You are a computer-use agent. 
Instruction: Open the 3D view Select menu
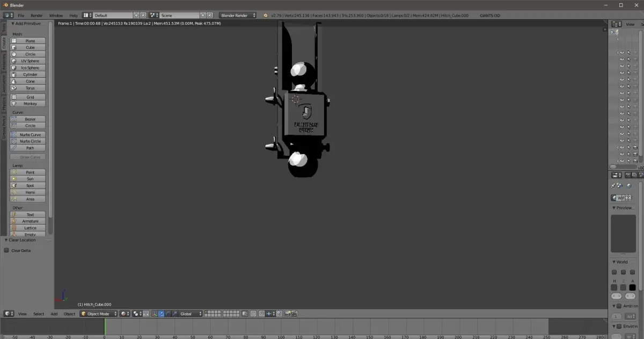coord(39,314)
